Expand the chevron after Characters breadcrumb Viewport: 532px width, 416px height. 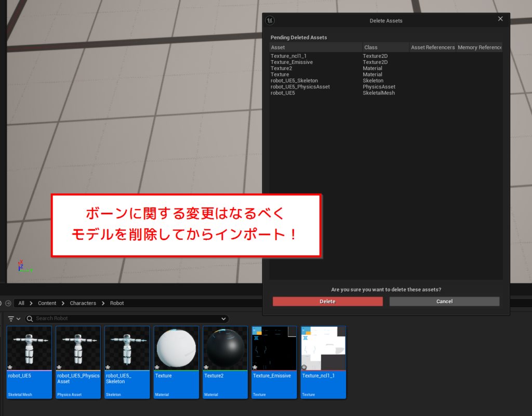103,303
